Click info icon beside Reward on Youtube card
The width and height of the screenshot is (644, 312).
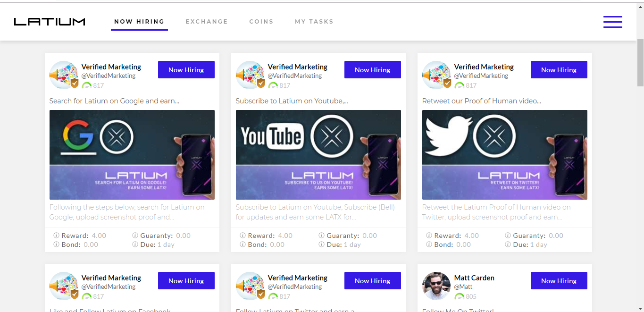point(243,236)
